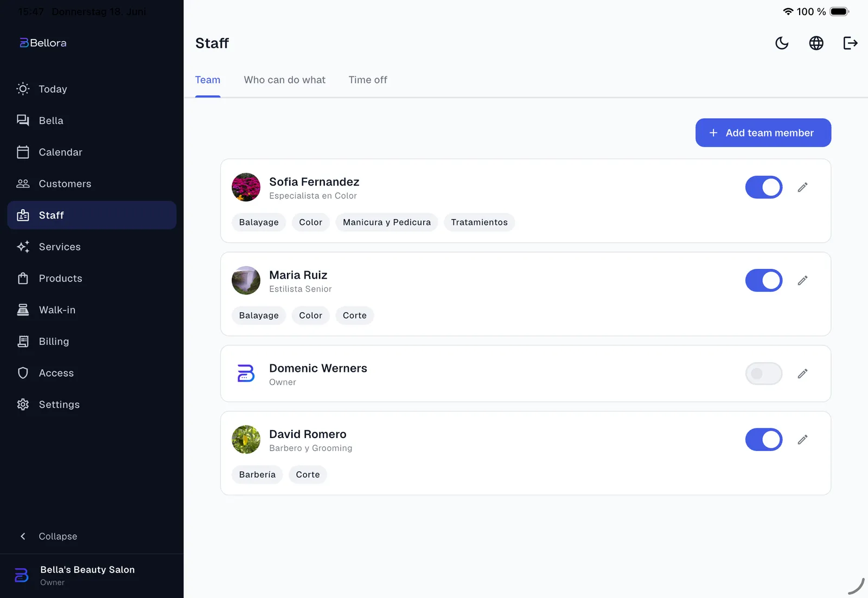The image size is (868, 598).
Task: Click the Bella chat icon in the sidebar
Action: point(23,120)
